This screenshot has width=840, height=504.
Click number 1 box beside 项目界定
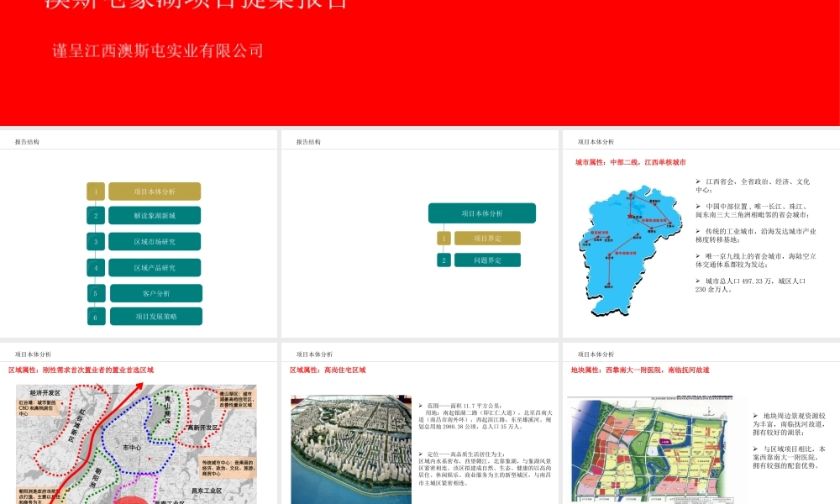[x=444, y=238]
